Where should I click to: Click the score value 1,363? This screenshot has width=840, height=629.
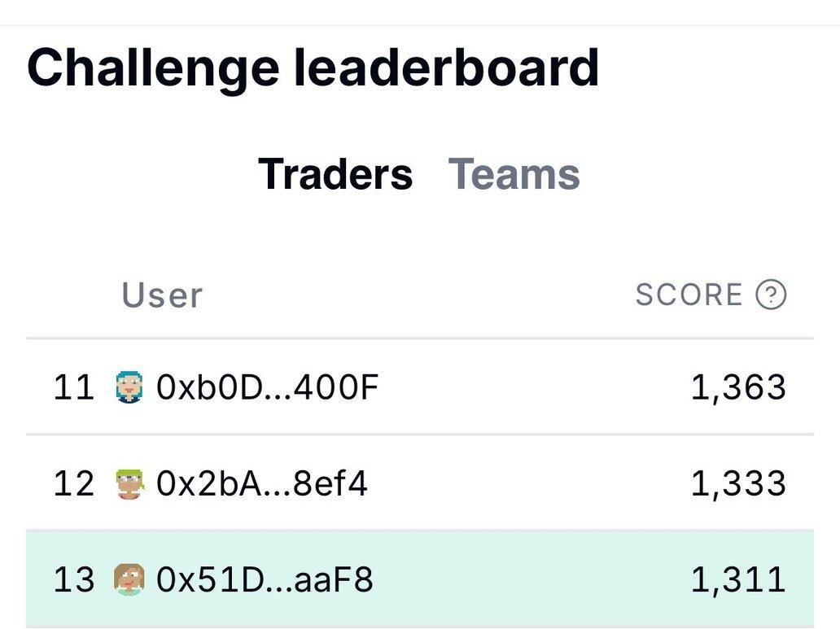click(x=738, y=387)
